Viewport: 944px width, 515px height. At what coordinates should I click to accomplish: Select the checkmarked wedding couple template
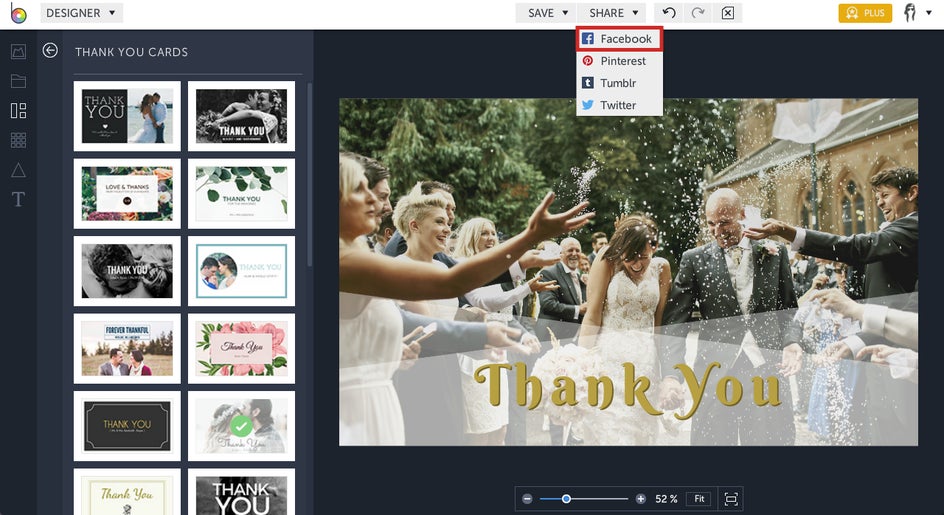(x=241, y=426)
